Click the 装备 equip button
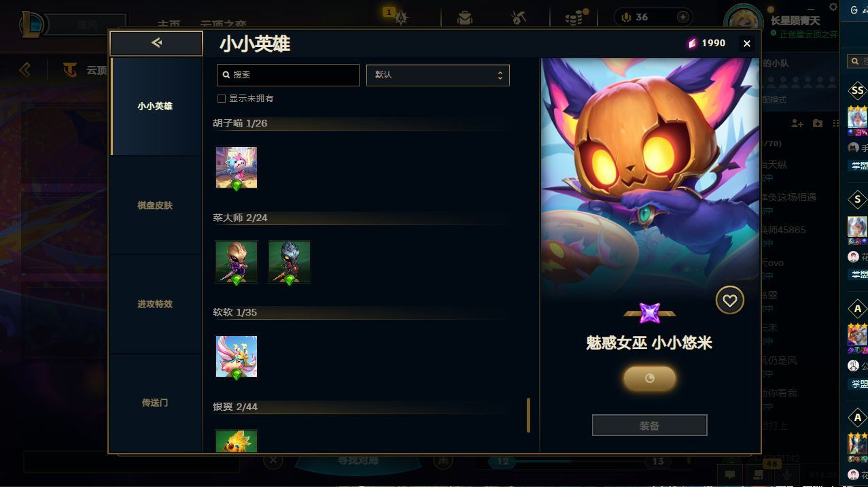The height and width of the screenshot is (487, 868). pos(649,426)
